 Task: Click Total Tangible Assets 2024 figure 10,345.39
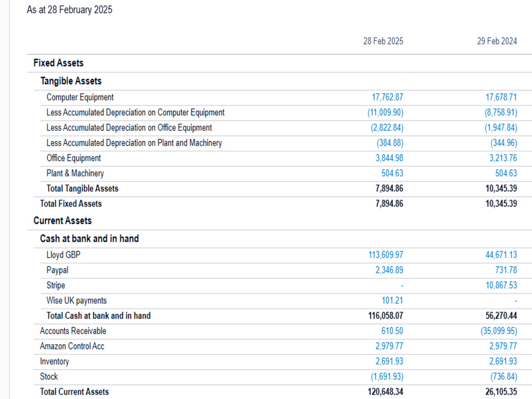tap(501, 189)
